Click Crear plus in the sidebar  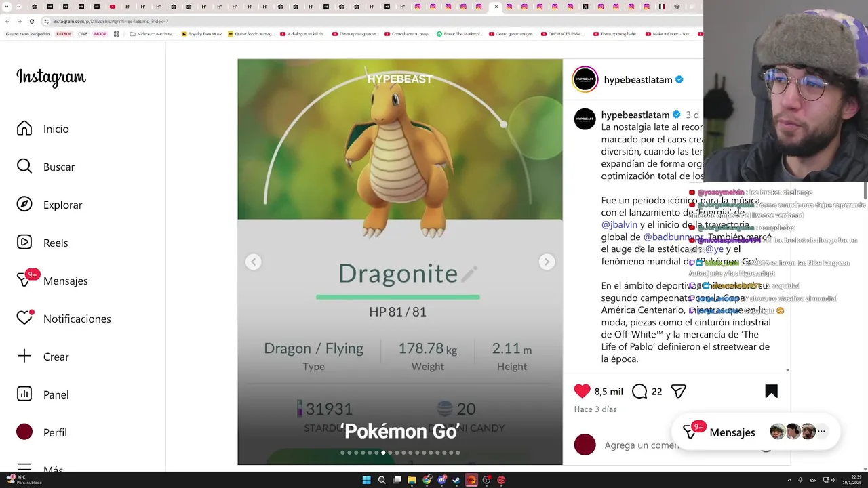(x=43, y=357)
